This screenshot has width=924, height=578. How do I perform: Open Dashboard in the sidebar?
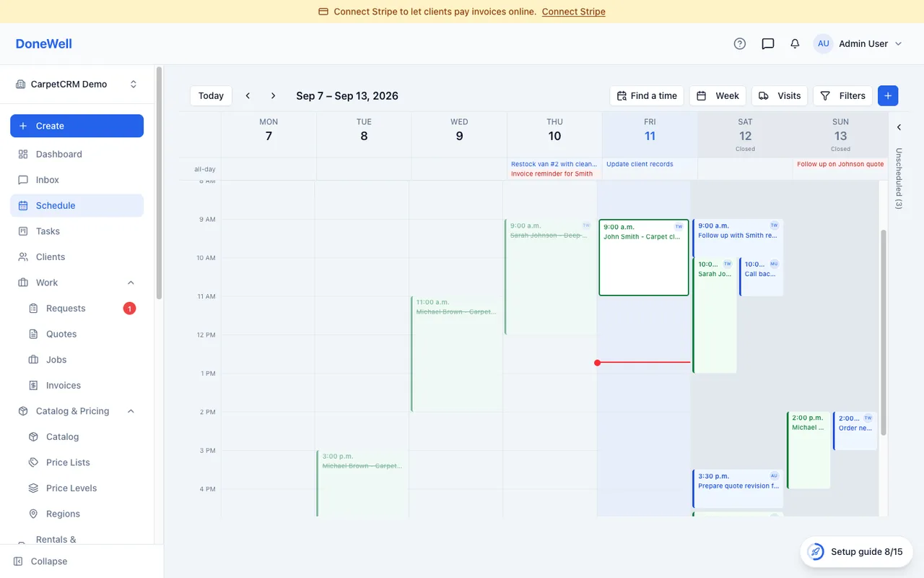pos(77,154)
